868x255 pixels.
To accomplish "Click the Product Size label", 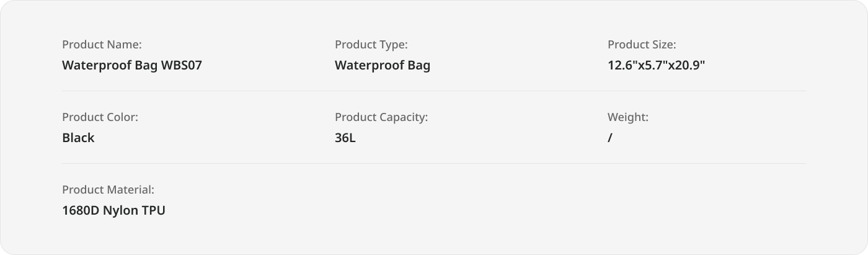I will [x=642, y=45].
